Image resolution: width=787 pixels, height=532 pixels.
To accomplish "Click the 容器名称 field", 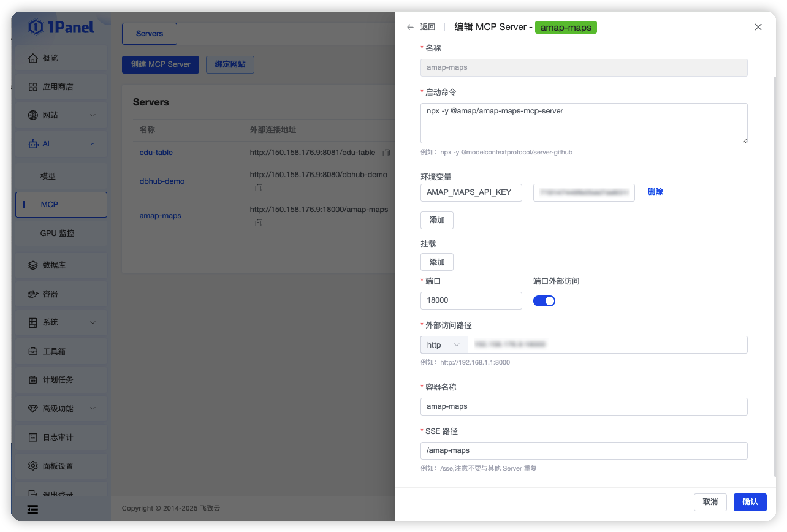I will click(x=584, y=407).
